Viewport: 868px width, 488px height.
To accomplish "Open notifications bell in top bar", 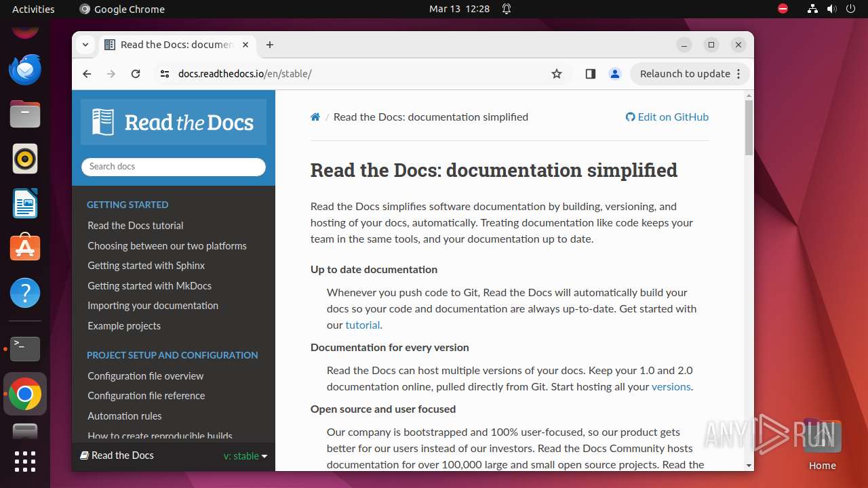I will tap(507, 9).
